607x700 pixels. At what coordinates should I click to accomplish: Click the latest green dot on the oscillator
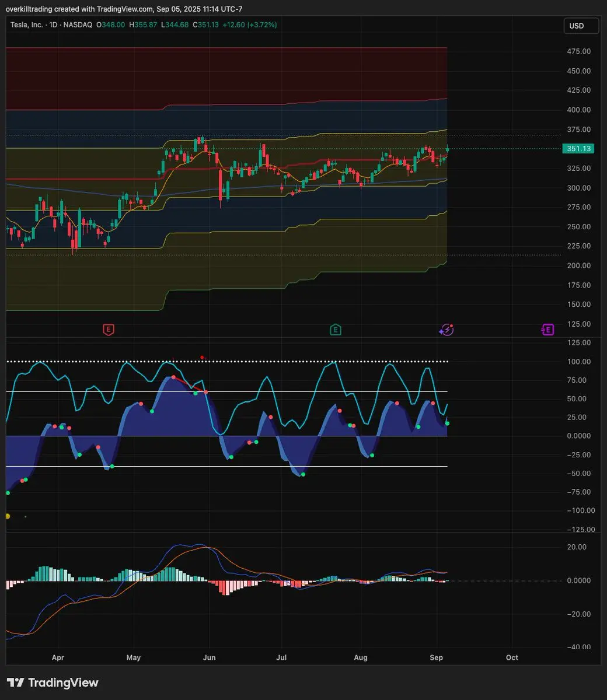click(x=447, y=423)
